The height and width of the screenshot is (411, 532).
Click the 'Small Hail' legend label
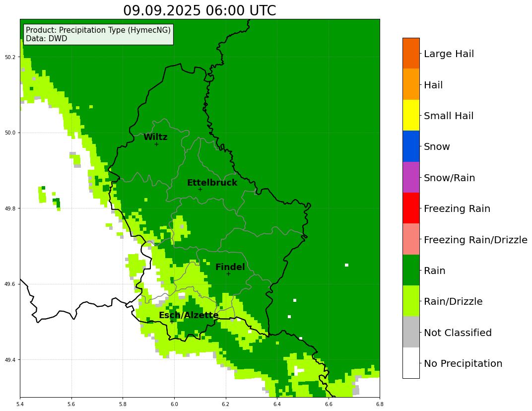[449, 116]
